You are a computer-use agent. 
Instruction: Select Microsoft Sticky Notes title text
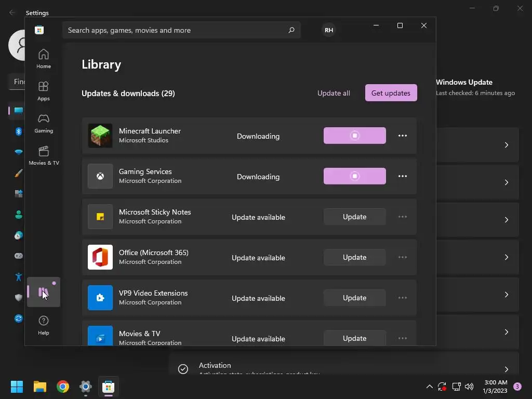pyautogui.click(x=155, y=212)
